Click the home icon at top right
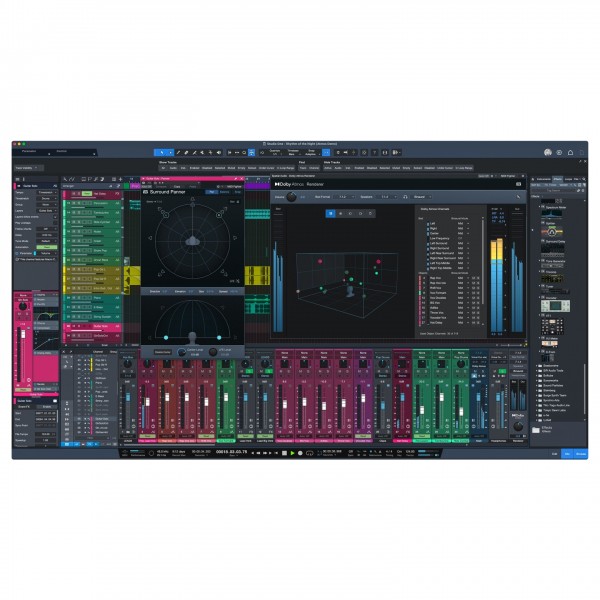 570,152
